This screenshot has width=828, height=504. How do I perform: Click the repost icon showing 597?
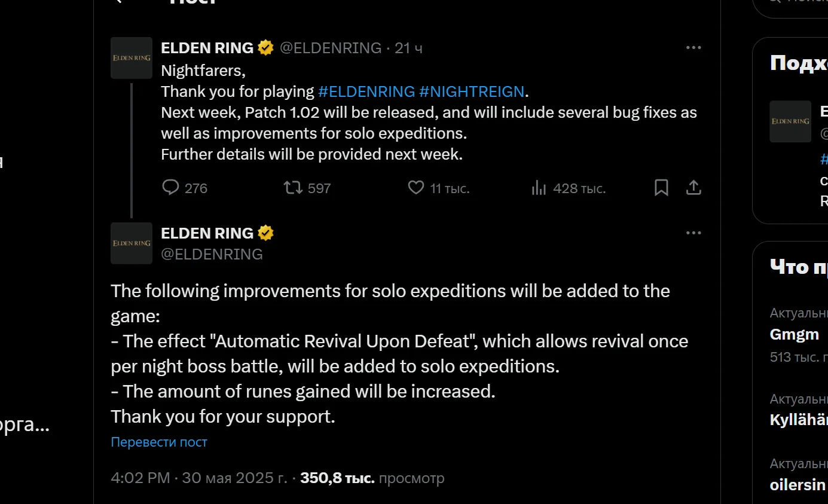coord(293,188)
